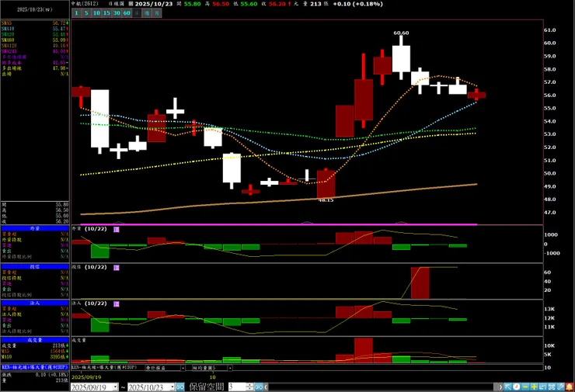
Task: Click the SMA120 legend row
Action: click(35, 46)
